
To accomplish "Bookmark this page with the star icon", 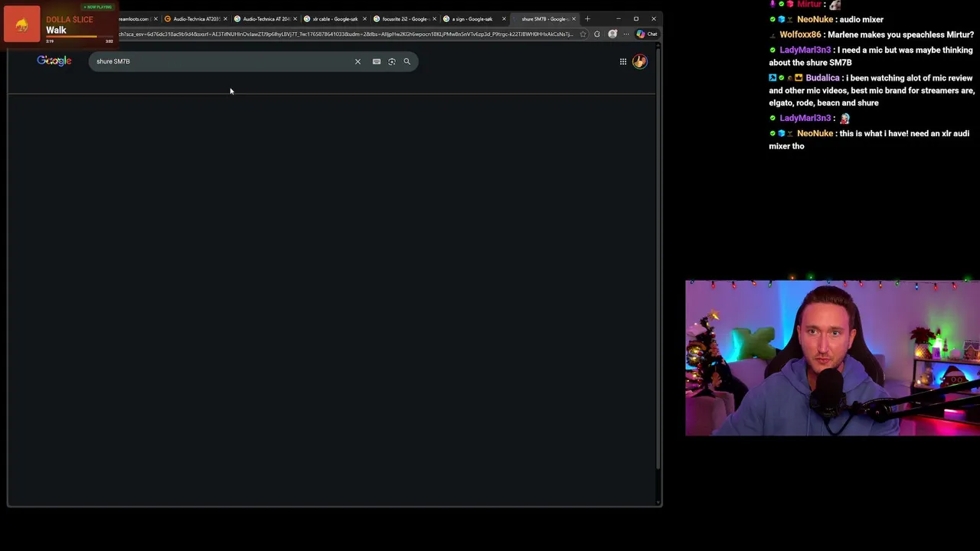I will (583, 34).
